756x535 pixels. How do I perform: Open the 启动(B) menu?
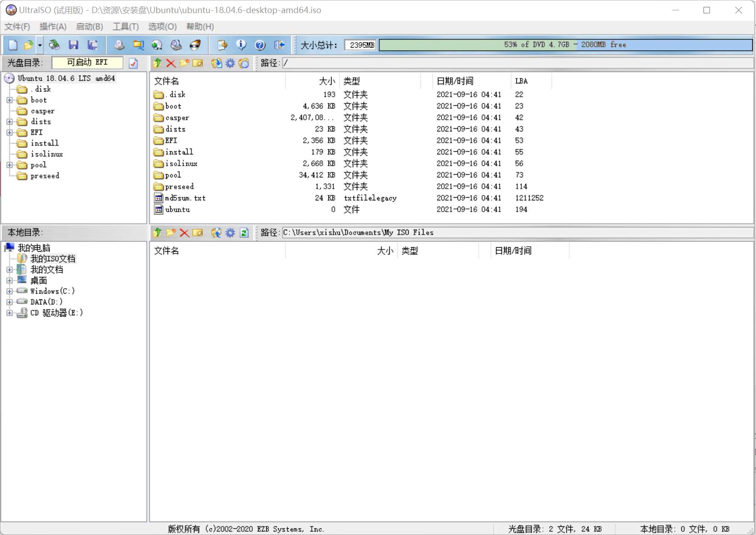coord(89,27)
